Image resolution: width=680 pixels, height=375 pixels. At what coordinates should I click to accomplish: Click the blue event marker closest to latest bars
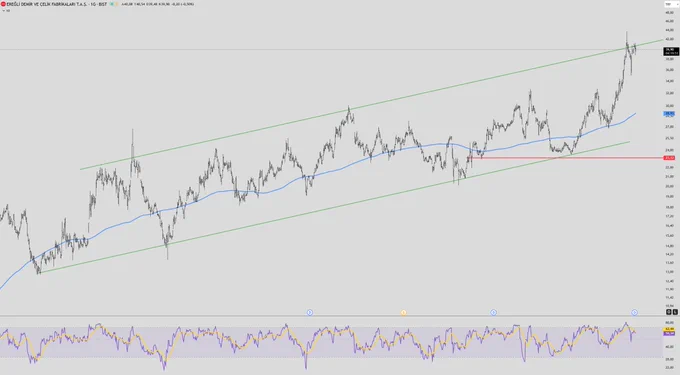634,312
